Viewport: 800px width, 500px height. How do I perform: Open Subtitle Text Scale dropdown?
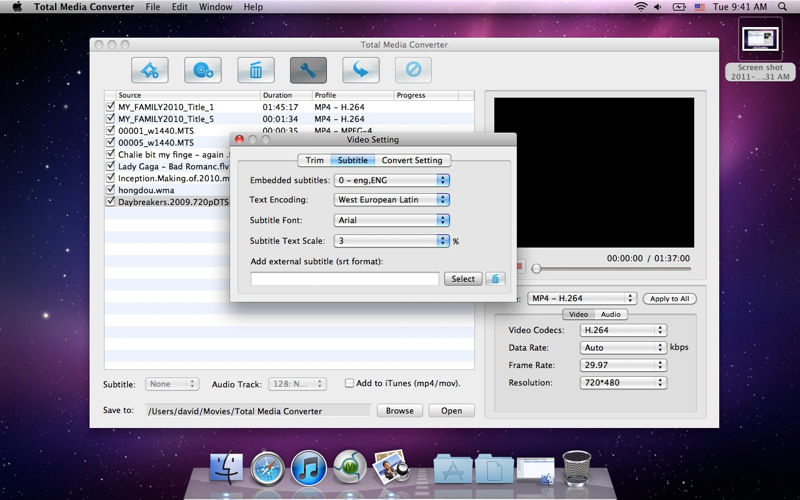391,241
